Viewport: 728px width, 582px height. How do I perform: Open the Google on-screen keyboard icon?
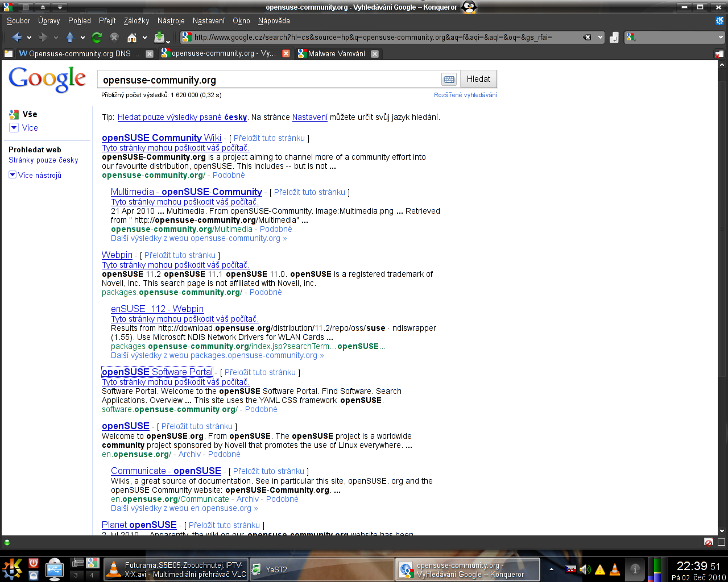pos(449,80)
